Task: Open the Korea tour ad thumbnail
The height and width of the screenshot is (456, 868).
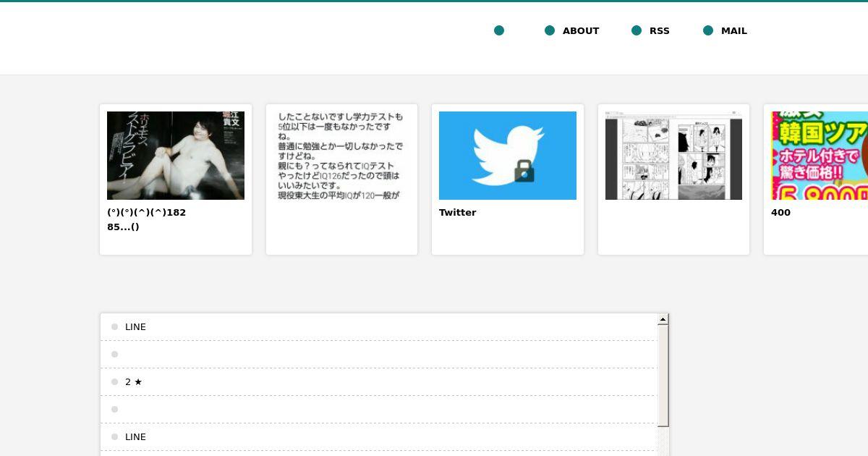Action: coord(820,156)
